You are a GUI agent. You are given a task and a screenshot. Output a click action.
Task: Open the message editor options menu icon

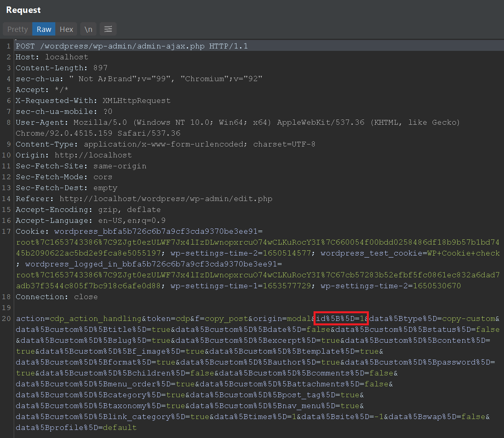(108, 29)
